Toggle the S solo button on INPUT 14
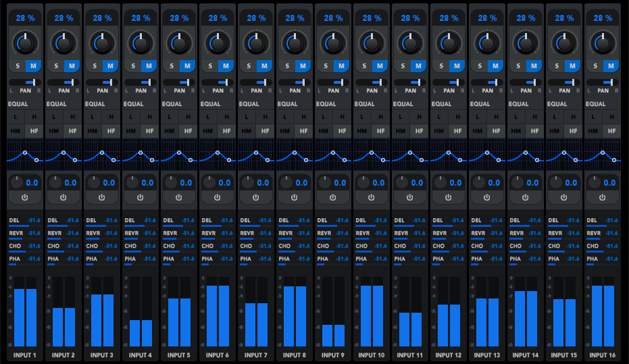The image size is (629, 364). point(518,66)
